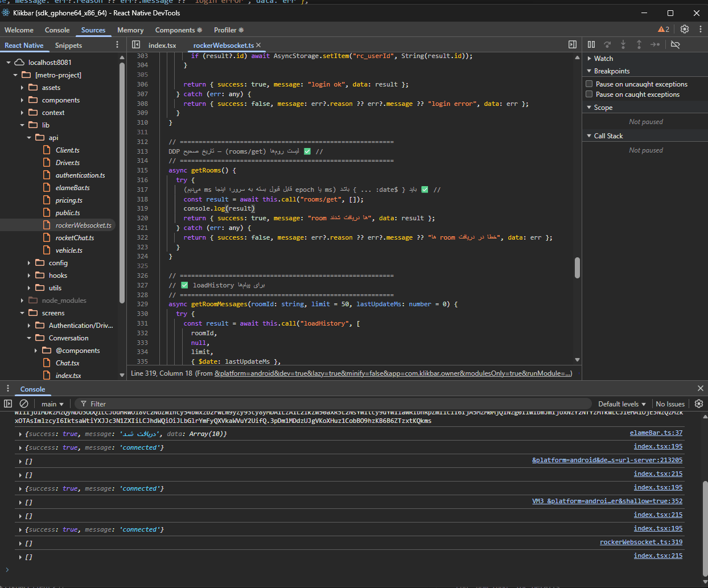Image resolution: width=708 pixels, height=588 pixels.
Task: Expand Array(10) console log object
Action: (x=20, y=434)
